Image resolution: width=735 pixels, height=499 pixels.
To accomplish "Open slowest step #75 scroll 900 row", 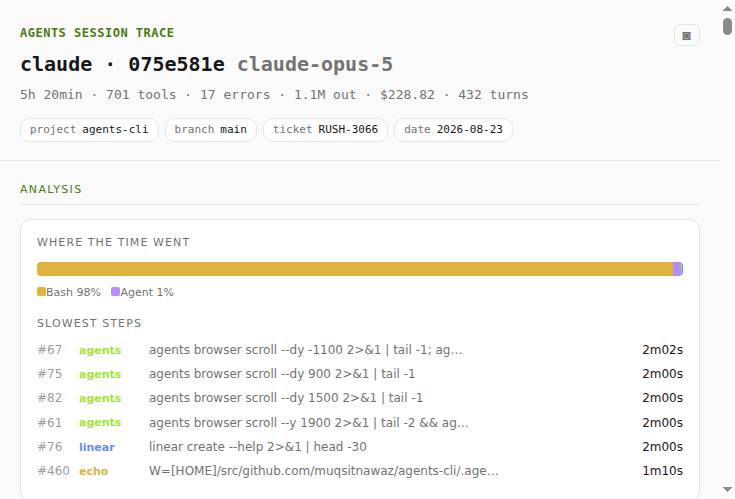I will pyautogui.click(x=360, y=374).
